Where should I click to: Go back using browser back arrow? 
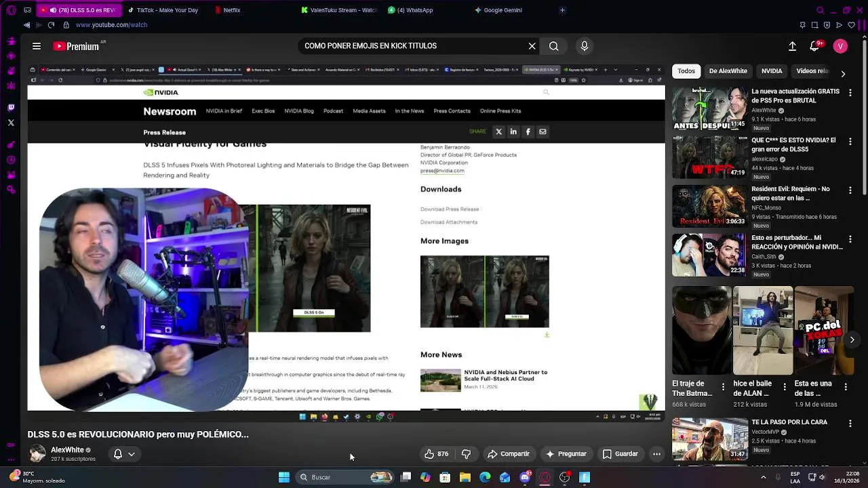26,25
